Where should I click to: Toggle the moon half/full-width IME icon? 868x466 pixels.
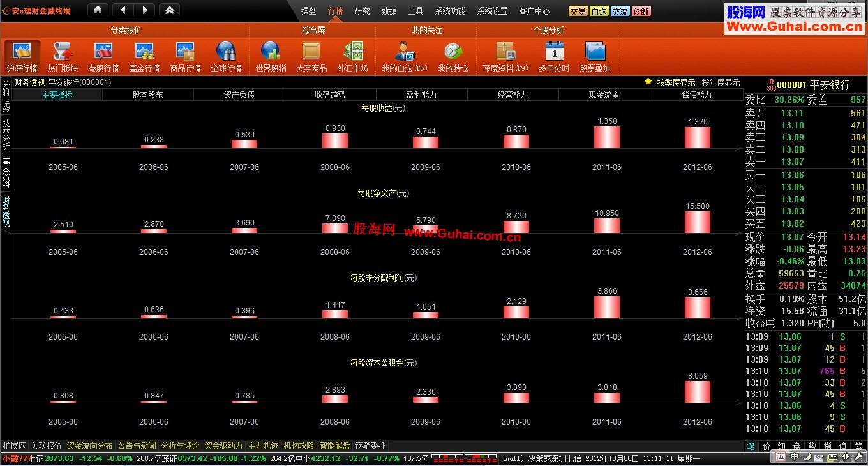pos(807,457)
